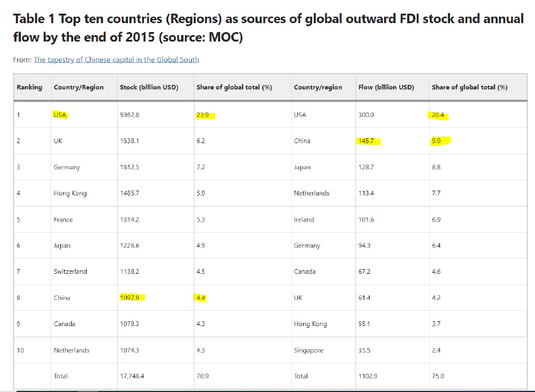Select the 'Ireland' country cell

click(304, 219)
